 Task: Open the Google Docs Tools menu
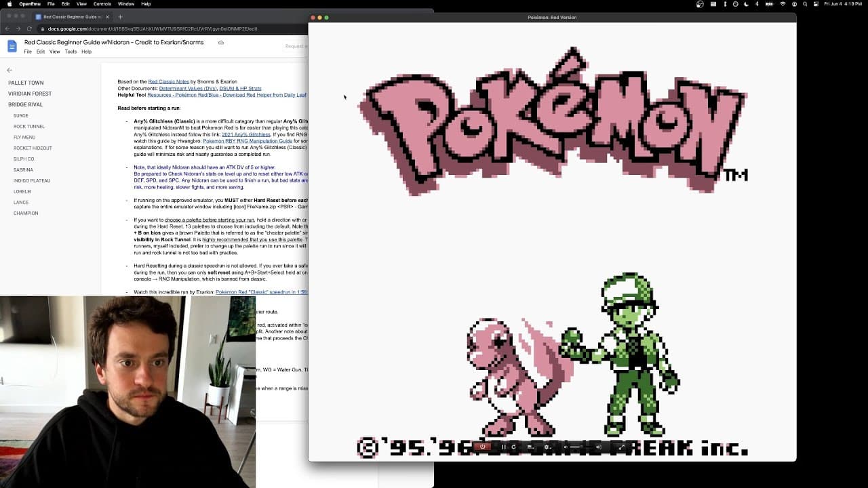pos(71,52)
